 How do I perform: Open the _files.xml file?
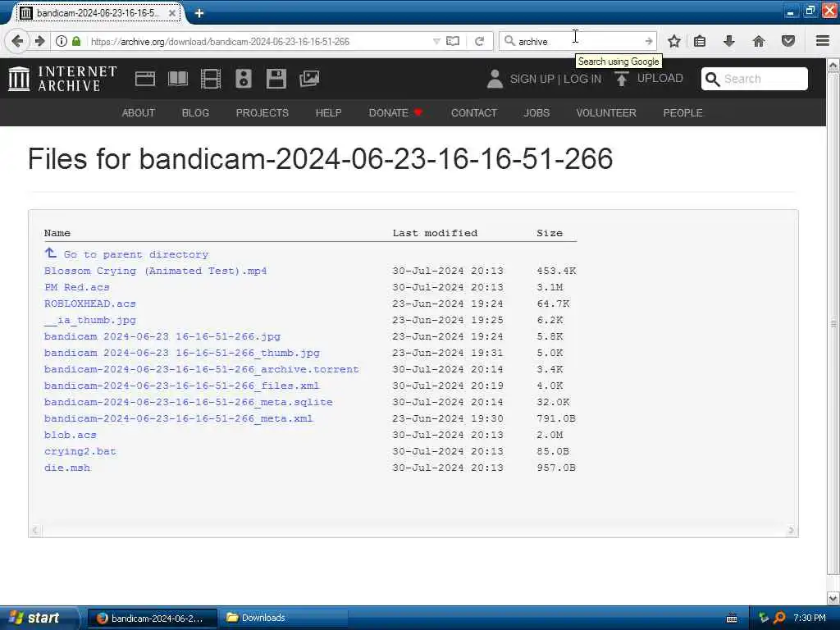click(181, 386)
